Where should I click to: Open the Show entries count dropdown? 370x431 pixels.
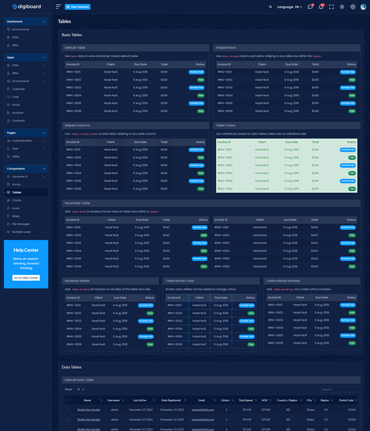tap(80, 389)
